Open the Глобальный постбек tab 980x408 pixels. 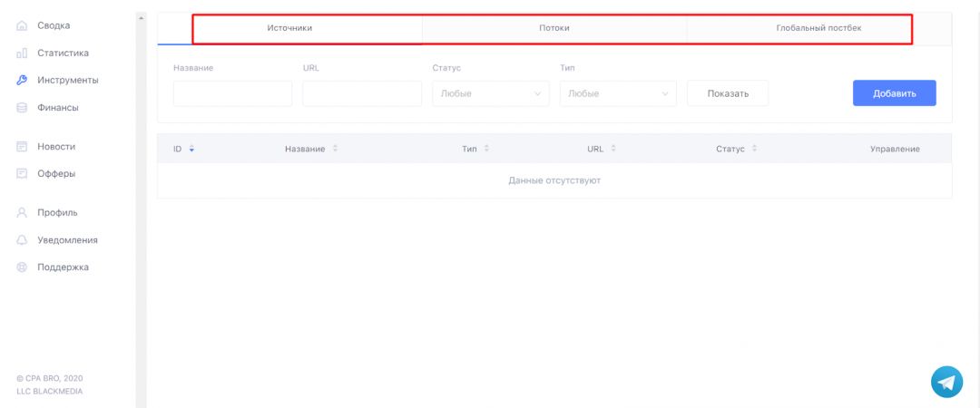click(818, 28)
